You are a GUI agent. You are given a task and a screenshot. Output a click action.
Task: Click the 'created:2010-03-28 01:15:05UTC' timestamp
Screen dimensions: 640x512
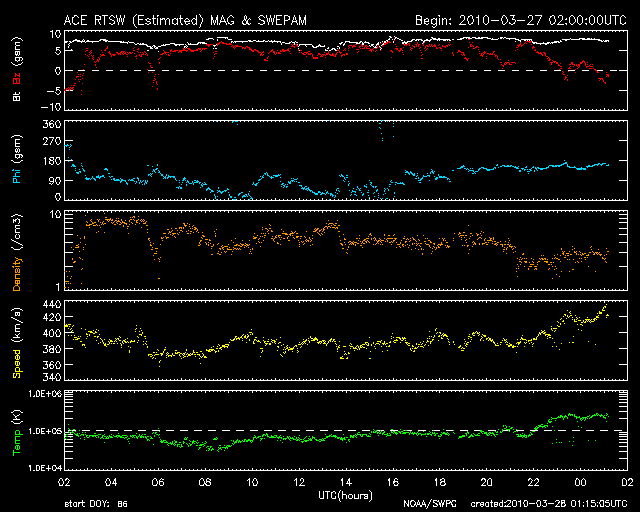click(x=549, y=504)
